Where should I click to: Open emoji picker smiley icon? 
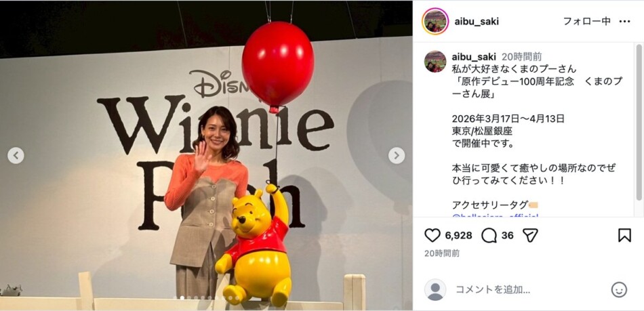619,290
